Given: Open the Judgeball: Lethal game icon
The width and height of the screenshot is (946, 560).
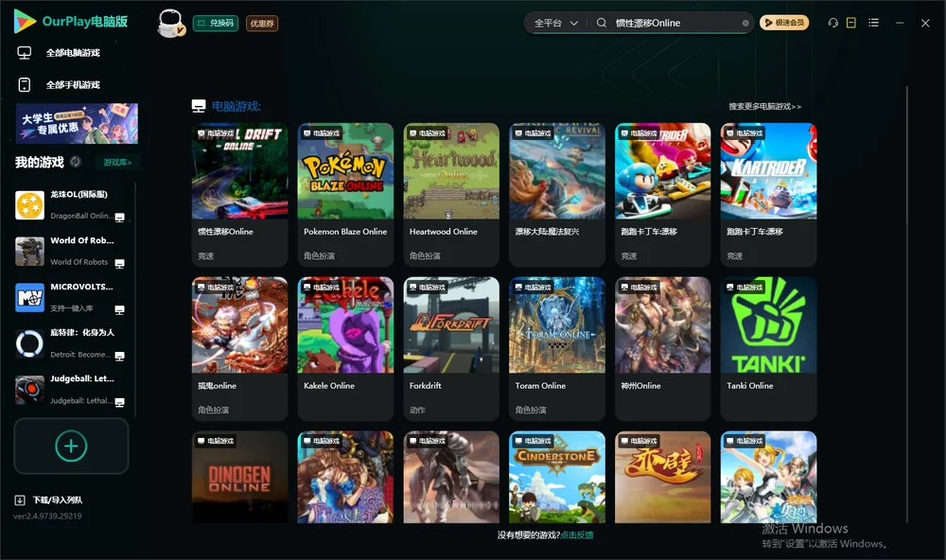Looking at the screenshot, I should [29, 390].
